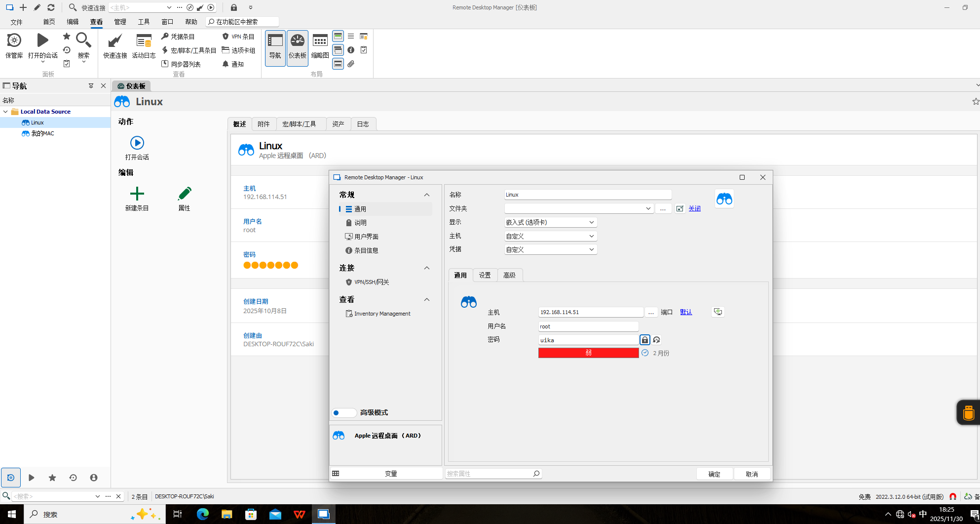
Task: Open VPN 条目 shield item in ribbon
Action: click(x=238, y=37)
